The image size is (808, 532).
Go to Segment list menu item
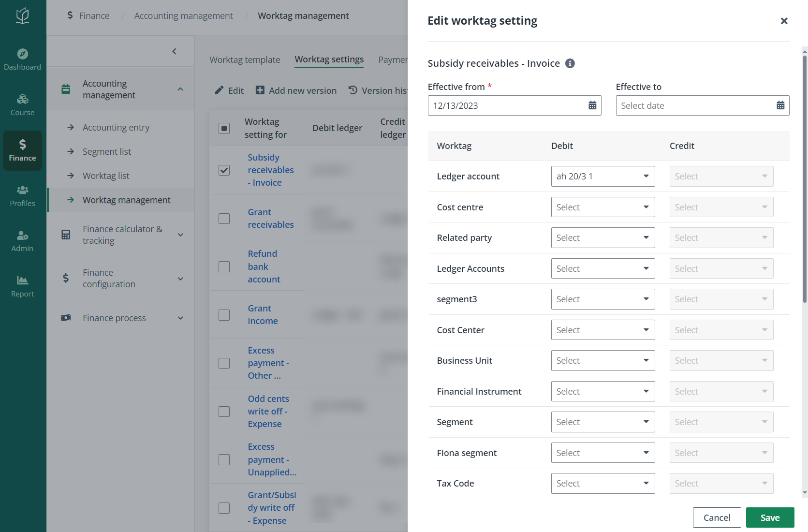point(107,151)
